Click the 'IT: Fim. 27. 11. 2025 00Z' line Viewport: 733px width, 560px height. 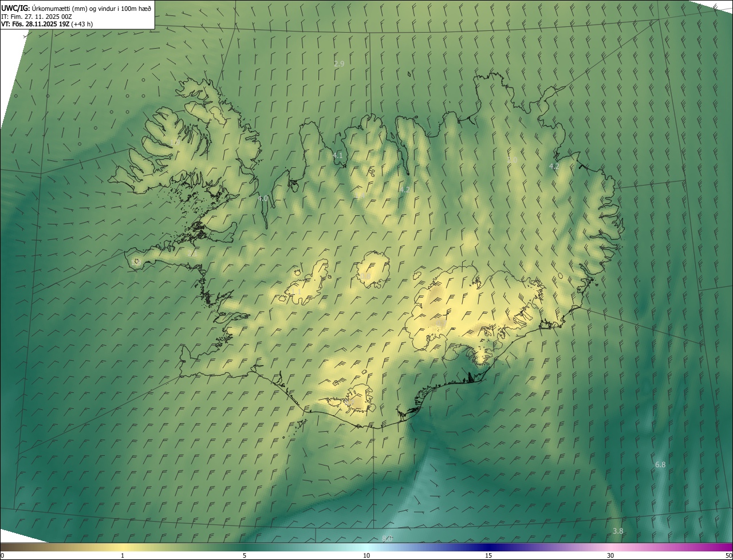click(36, 17)
